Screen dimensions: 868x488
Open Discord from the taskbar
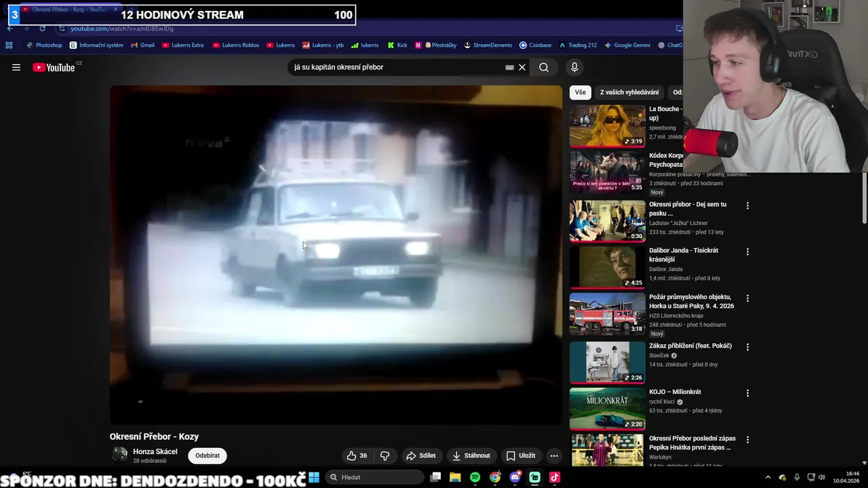pyautogui.click(x=515, y=477)
